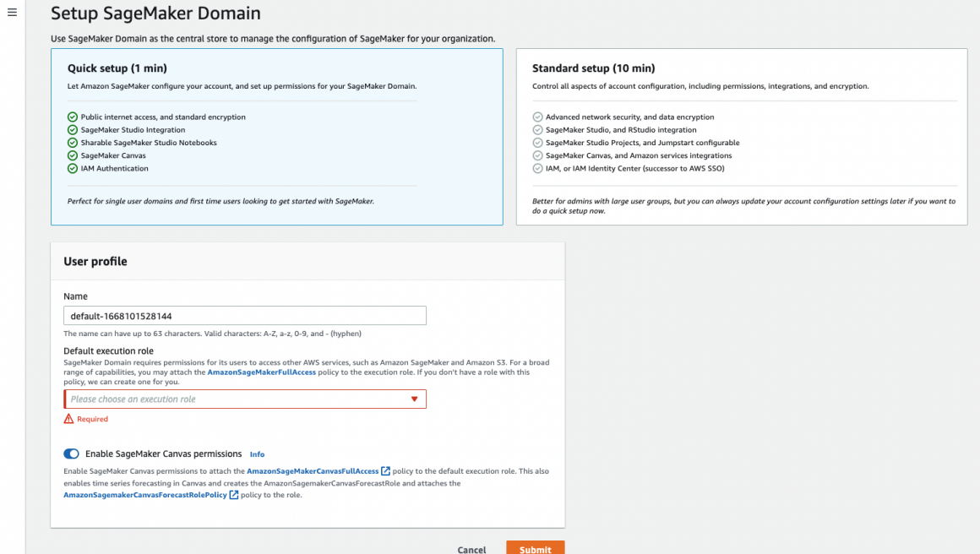Open the hamburger navigation menu

point(12,13)
